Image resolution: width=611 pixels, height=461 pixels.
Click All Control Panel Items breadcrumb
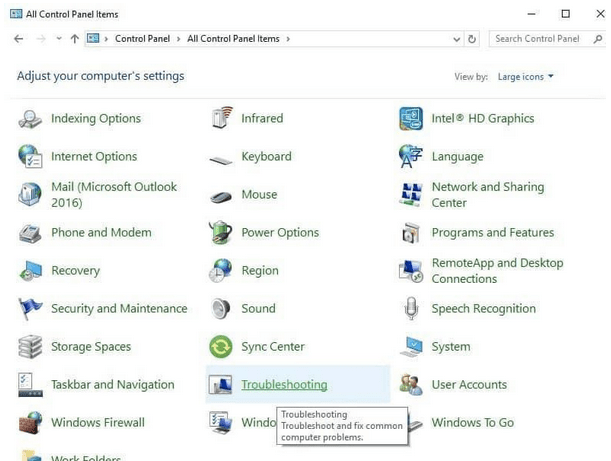tap(233, 39)
